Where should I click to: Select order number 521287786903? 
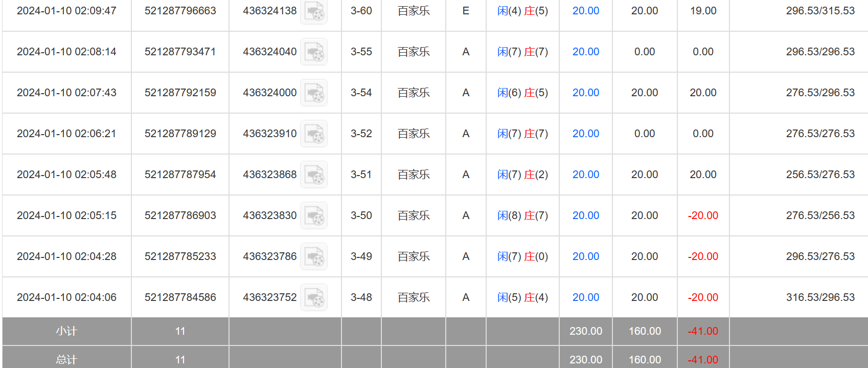pos(180,215)
